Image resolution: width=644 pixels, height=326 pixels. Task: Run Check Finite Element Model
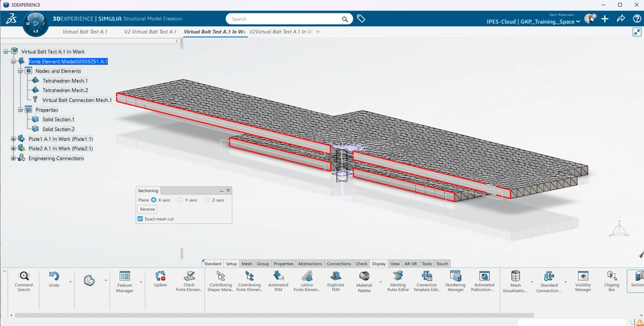coord(189,281)
